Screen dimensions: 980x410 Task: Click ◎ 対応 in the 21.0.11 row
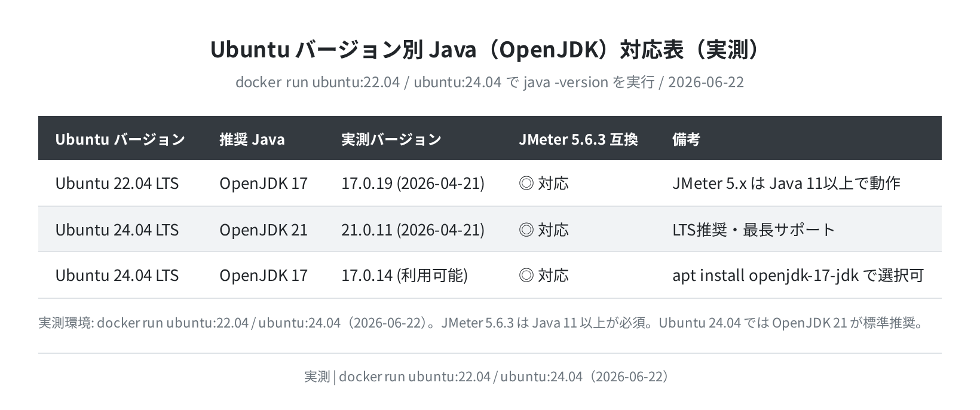click(x=543, y=230)
